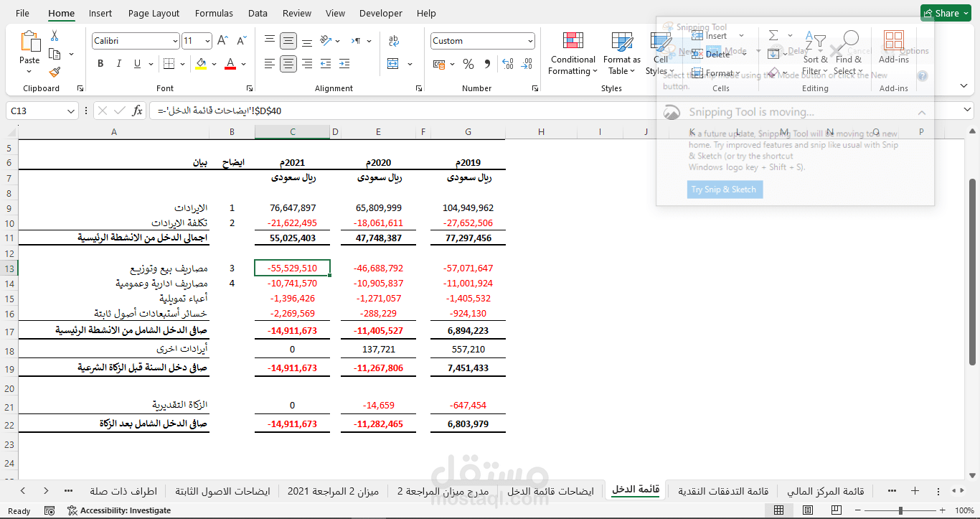Click the Borders icon
The image size is (980, 519).
169,64
